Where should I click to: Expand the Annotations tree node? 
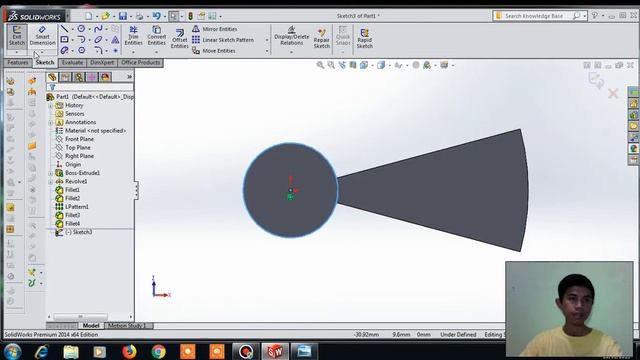point(51,122)
